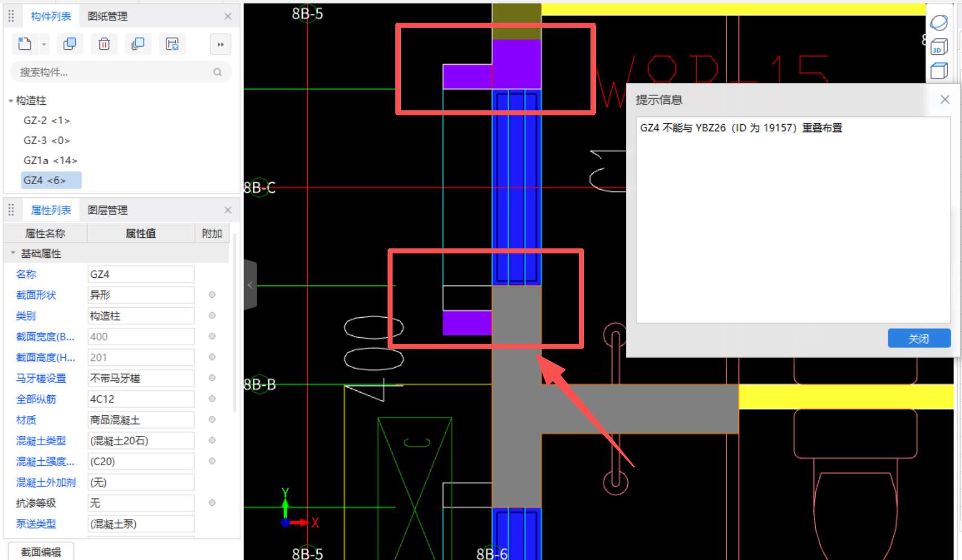Select GZ4 <6> in component list

click(x=51, y=180)
